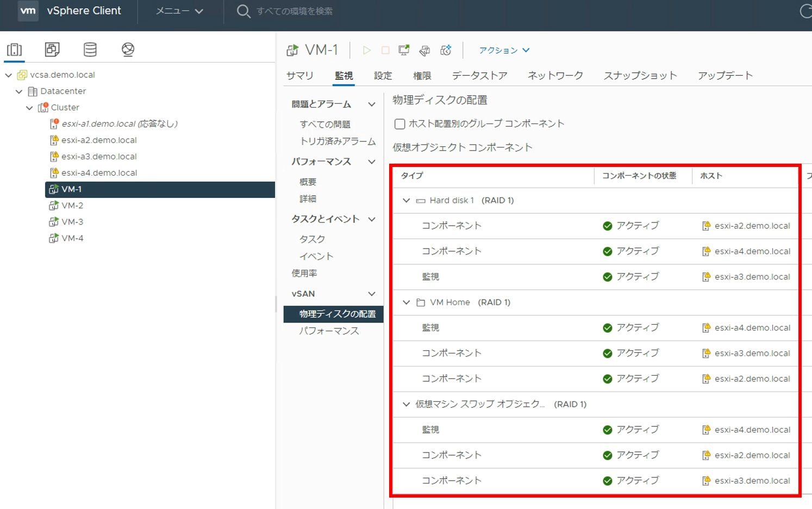The height and width of the screenshot is (509, 812).
Task: Open トリガ済みアラーム in side menu
Action: tap(338, 141)
